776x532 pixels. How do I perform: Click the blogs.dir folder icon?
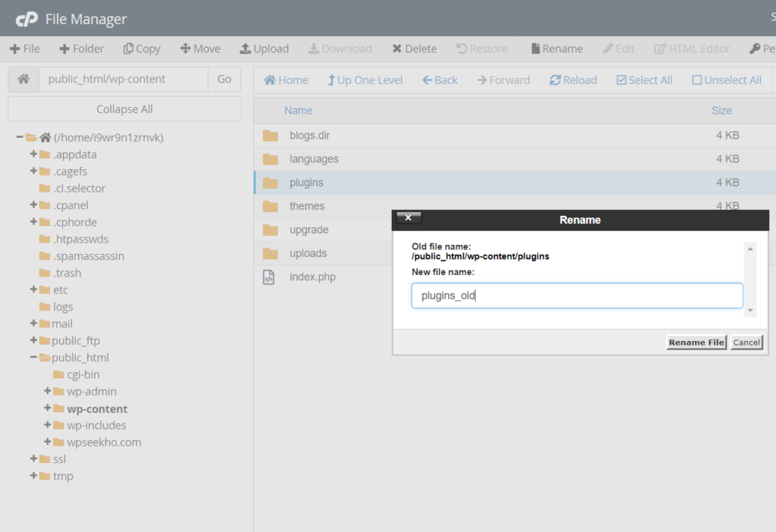click(x=271, y=136)
